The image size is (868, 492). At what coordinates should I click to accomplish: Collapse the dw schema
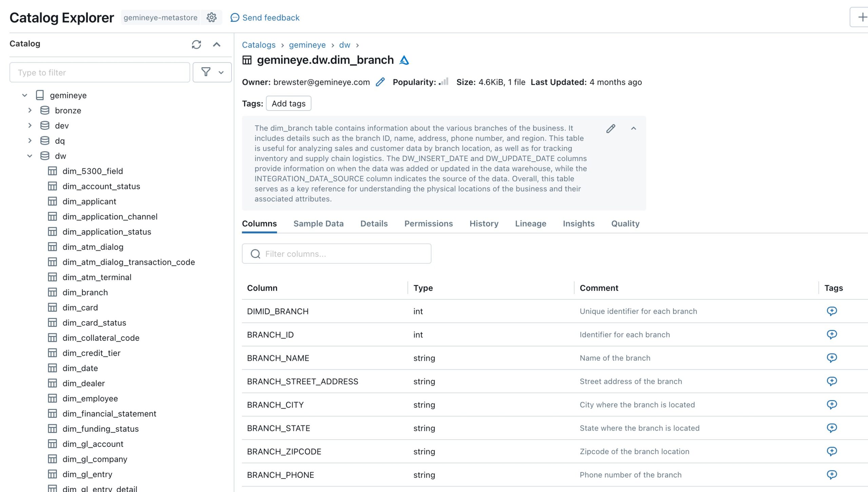coord(30,156)
